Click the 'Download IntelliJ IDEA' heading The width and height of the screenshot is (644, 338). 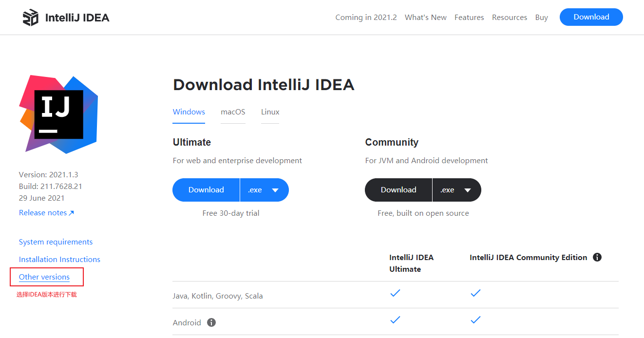[x=264, y=85]
